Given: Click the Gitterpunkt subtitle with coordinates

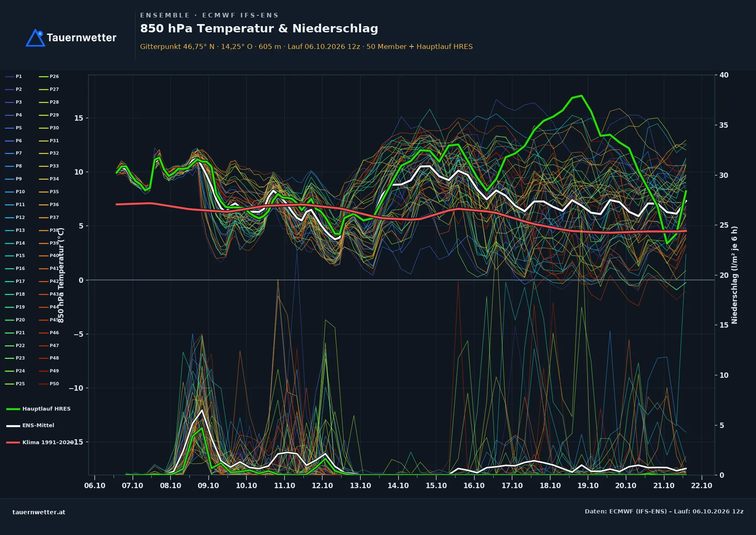Looking at the screenshot, I should (x=306, y=46).
